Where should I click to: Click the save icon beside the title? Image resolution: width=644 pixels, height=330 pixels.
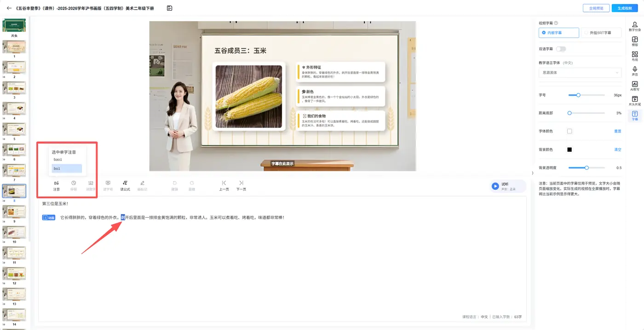[169, 8]
